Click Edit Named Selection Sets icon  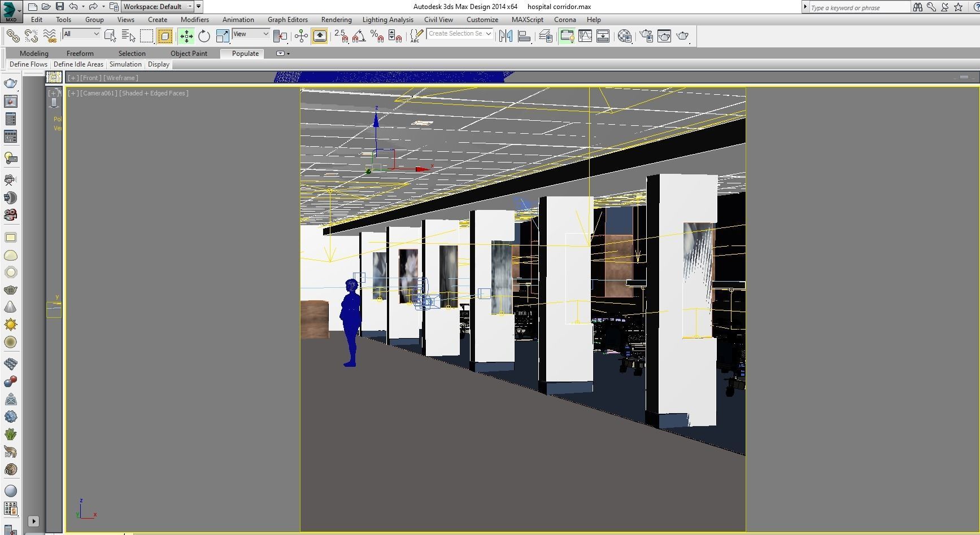(x=416, y=36)
